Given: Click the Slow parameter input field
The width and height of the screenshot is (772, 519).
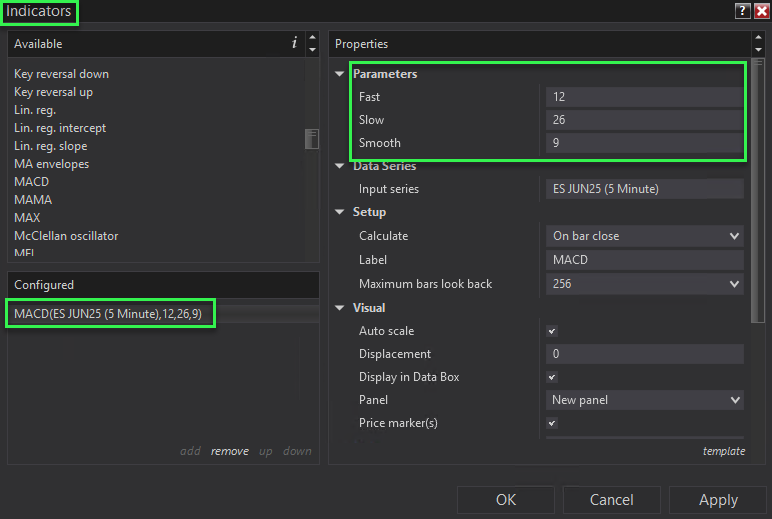Looking at the screenshot, I should coord(644,120).
